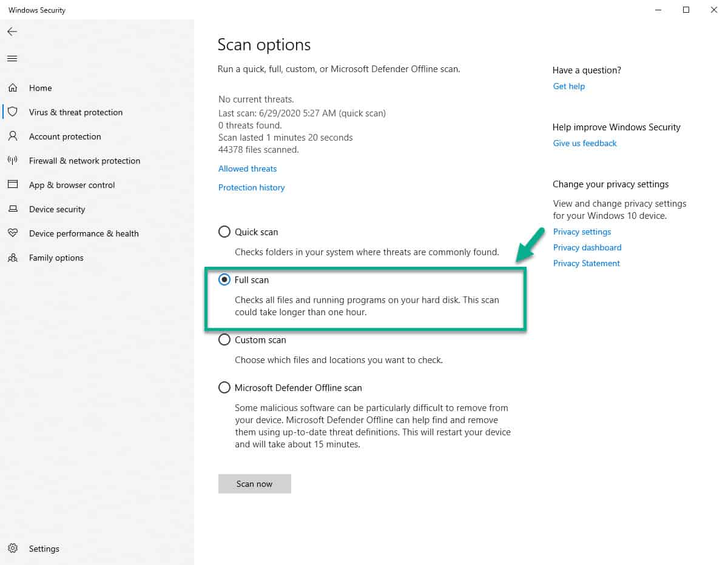Open the Protection history link
Image resolution: width=728 pixels, height=565 pixels.
pyautogui.click(x=251, y=187)
